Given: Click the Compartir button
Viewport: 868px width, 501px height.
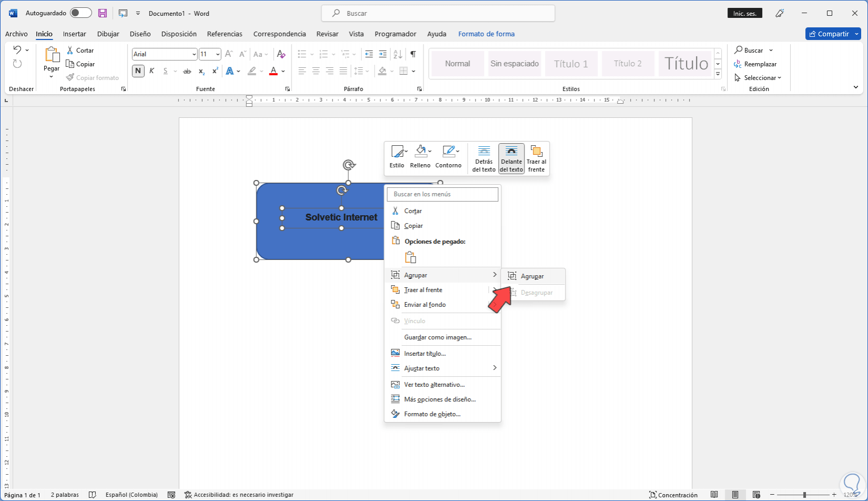Looking at the screenshot, I should pos(833,34).
